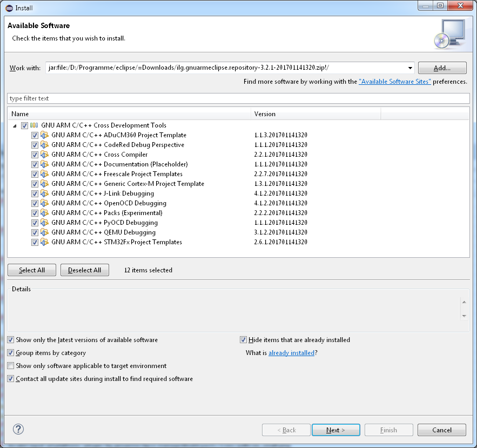Uncheck the PyOCD Debugging checkbox
The height and width of the screenshot is (448, 477).
pyautogui.click(x=35, y=223)
